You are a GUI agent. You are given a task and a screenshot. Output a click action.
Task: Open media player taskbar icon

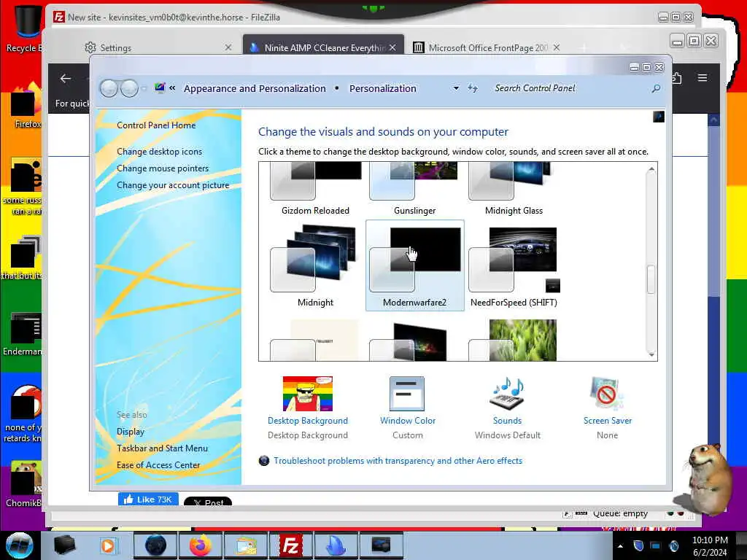point(108,545)
